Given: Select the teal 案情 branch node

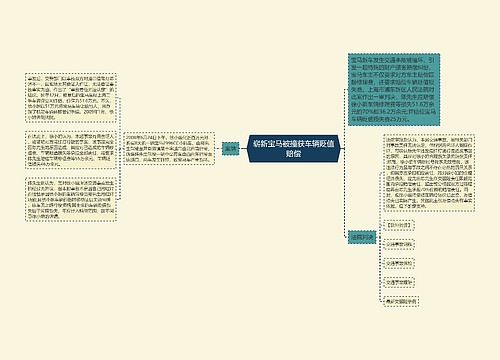Looking at the screenshot, I should (x=231, y=148).
